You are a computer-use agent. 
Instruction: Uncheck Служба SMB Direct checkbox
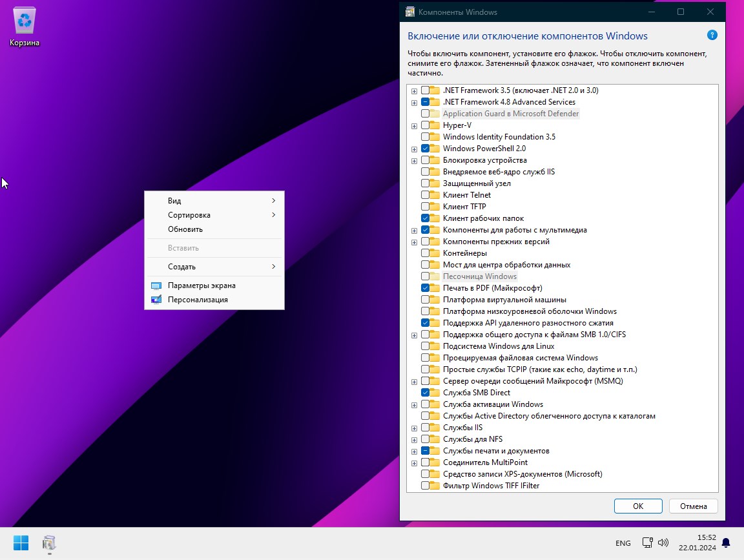coord(425,393)
